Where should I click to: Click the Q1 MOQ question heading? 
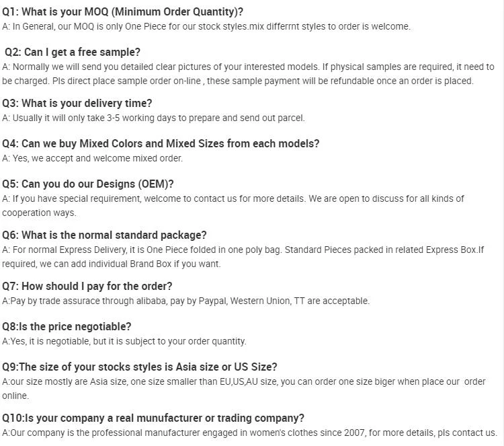pos(122,12)
